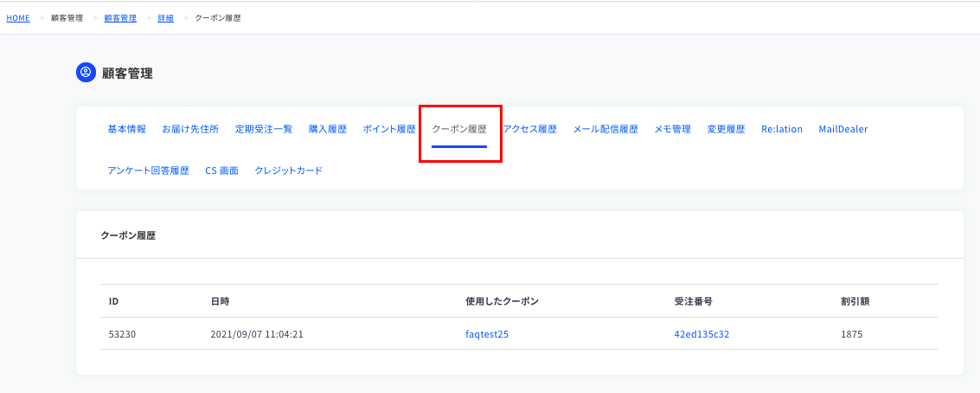The height and width of the screenshot is (393, 980).
Task: Click the underlined 顧客管理 breadcrumb link
Action: [x=120, y=18]
